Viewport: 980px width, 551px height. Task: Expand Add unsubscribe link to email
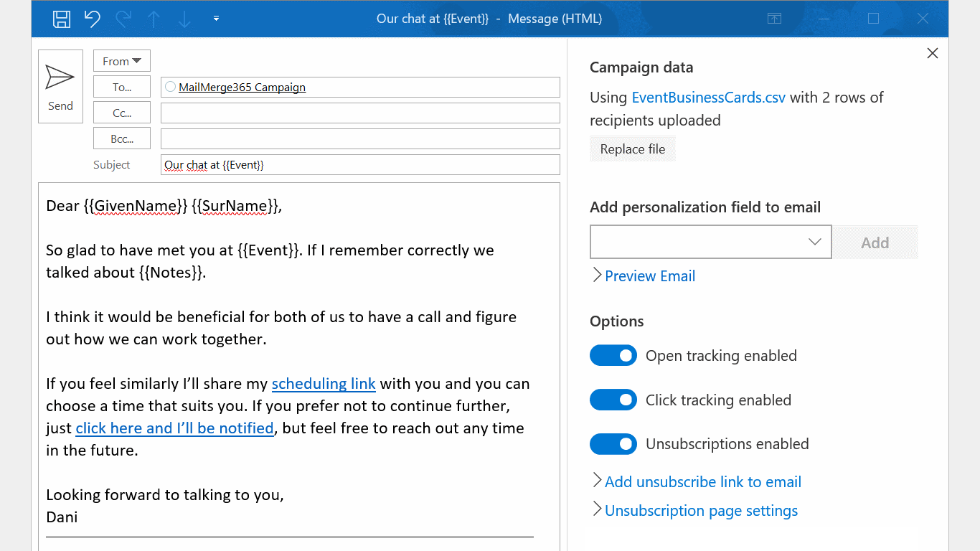point(702,482)
